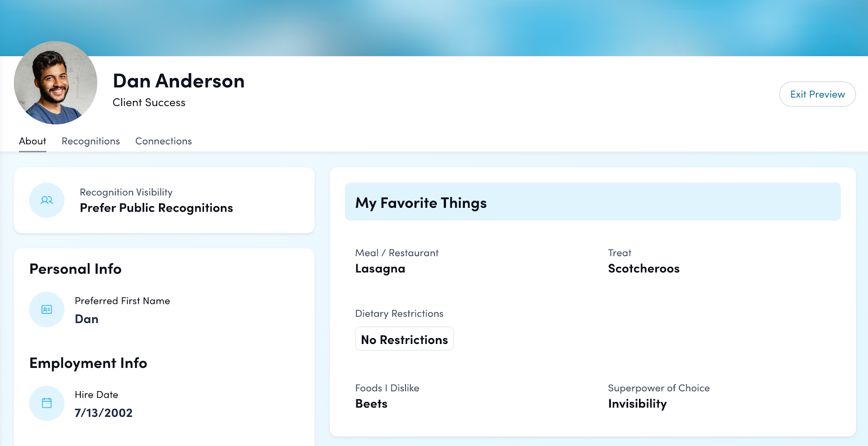Open the About tab
Screen dimensions: 868x446
(x=33, y=141)
